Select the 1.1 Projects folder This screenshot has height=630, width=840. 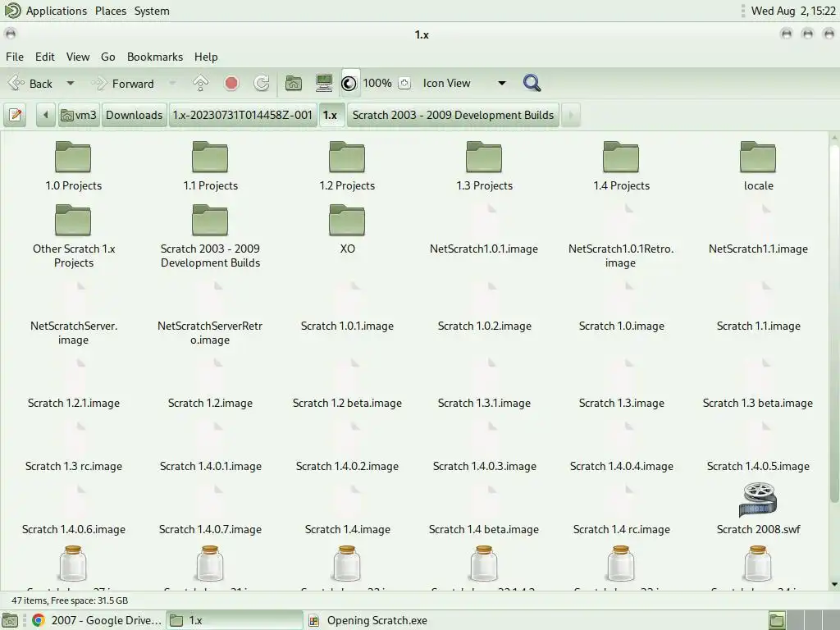pyautogui.click(x=210, y=157)
